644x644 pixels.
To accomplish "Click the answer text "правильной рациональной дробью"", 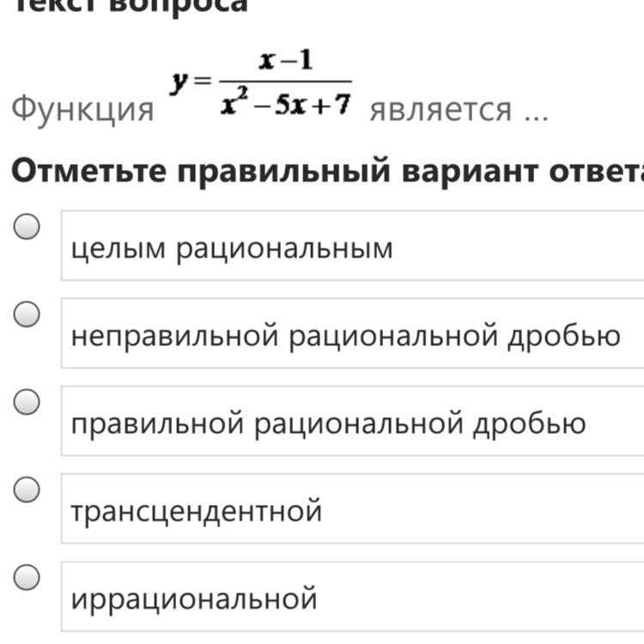I will point(328,423).
